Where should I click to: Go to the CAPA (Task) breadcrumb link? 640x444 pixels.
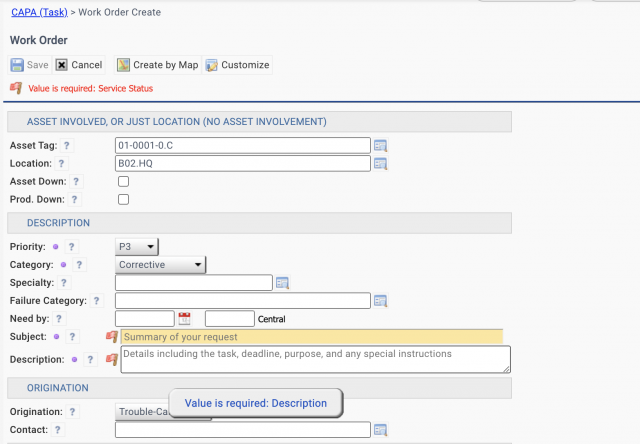[x=40, y=12]
